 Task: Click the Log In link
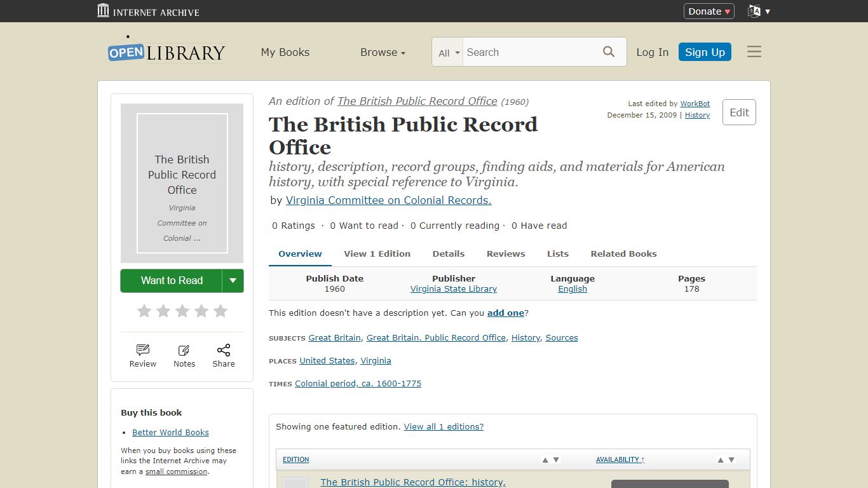(x=653, y=52)
